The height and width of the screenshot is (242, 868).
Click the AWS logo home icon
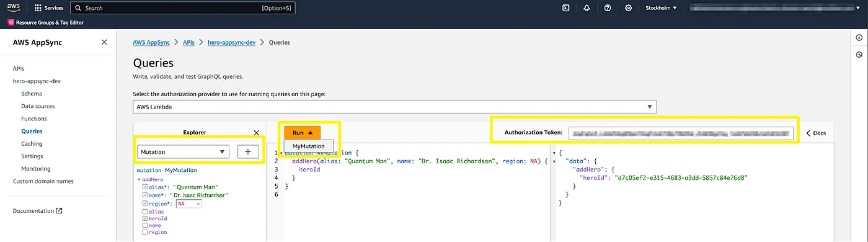click(x=14, y=8)
